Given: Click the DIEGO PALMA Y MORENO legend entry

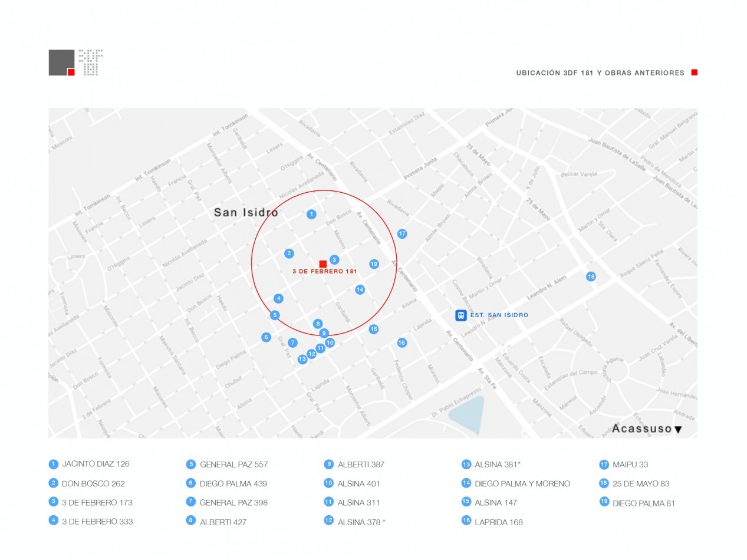Looking at the screenshot, I should point(522,484).
